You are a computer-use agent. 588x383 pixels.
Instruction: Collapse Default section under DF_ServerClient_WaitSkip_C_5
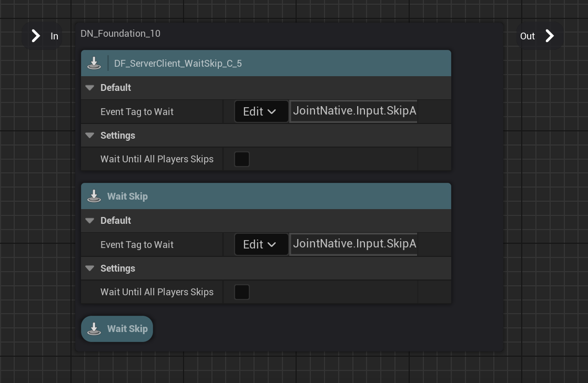pyautogui.click(x=90, y=88)
